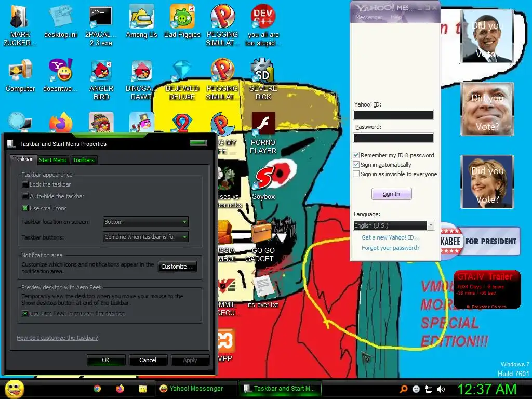Open the Yahoo 'doesntwo...' desktop icon
The image size is (532, 399).
point(60,75)
